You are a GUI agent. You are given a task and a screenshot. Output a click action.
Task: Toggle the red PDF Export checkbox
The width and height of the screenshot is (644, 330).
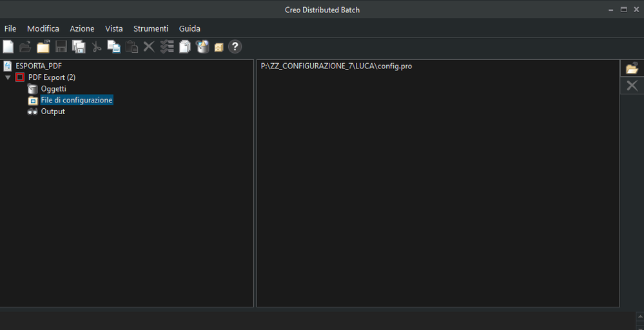(19, 77)
